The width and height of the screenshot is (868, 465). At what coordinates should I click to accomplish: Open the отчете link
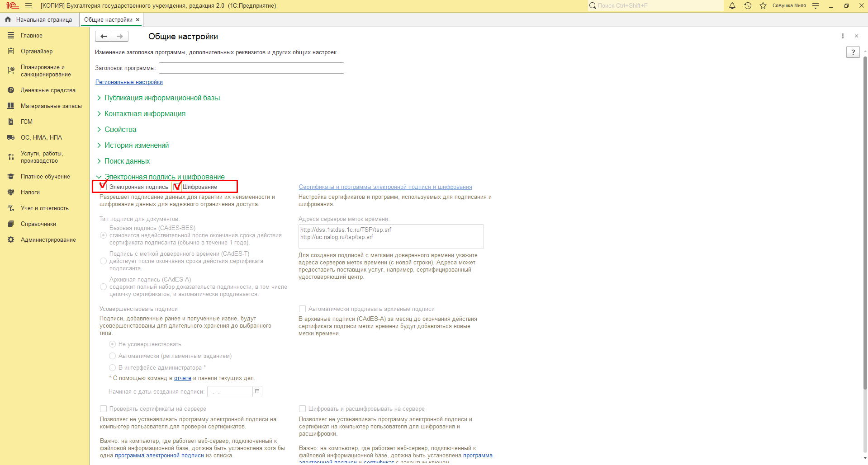point(183,378)
